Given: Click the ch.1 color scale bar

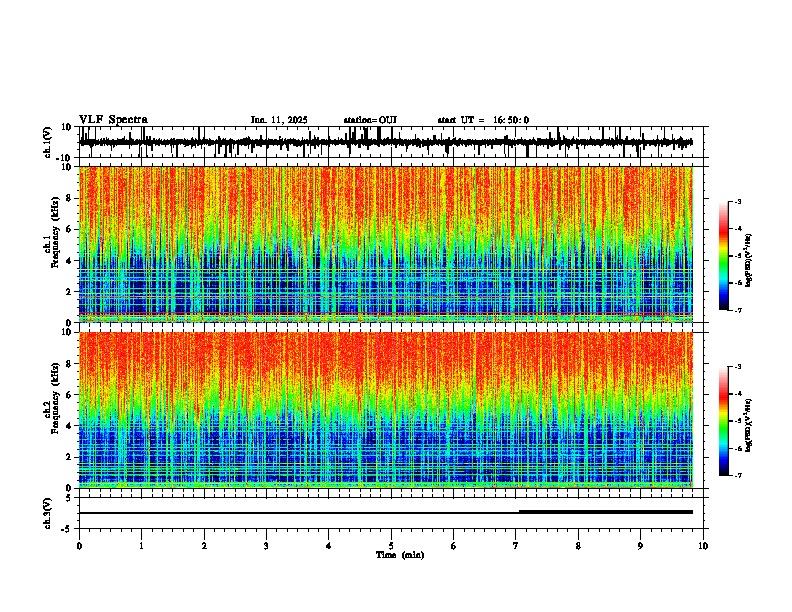Looking at the screenshot, I should coord(723,255).
